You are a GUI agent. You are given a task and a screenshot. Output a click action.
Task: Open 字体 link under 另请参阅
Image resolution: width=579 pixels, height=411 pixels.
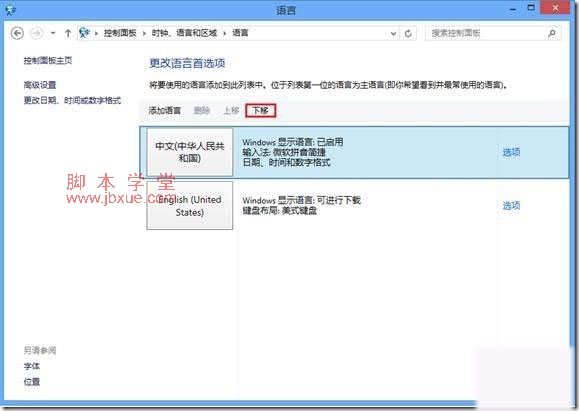[x=32, y=366]
